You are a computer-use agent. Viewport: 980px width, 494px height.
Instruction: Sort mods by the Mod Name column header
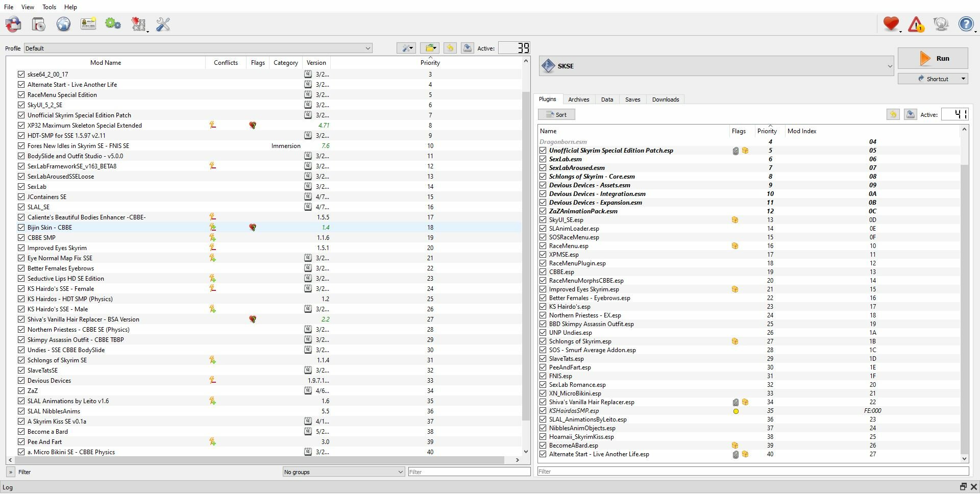point(106,63)
